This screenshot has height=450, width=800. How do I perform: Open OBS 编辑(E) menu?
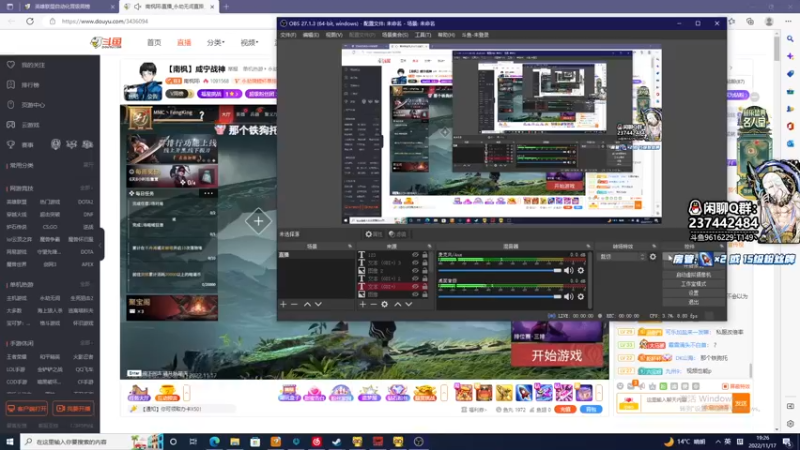point(311,35)
